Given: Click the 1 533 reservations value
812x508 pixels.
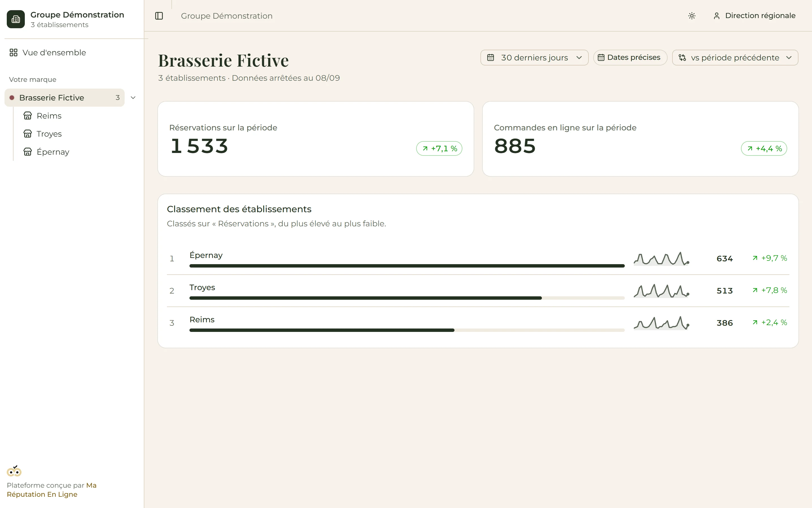Looking at the screenshot, I should (199, 146).
